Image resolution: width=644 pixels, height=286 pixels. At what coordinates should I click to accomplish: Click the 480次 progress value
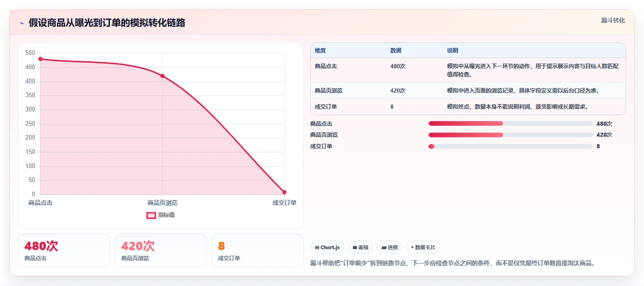[604, 123]
